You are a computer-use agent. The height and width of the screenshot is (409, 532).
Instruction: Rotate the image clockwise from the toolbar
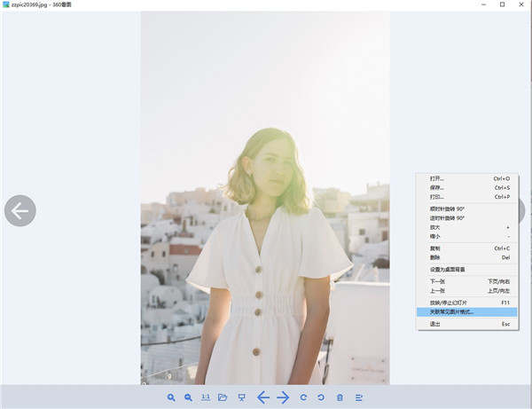coord(303,397)
